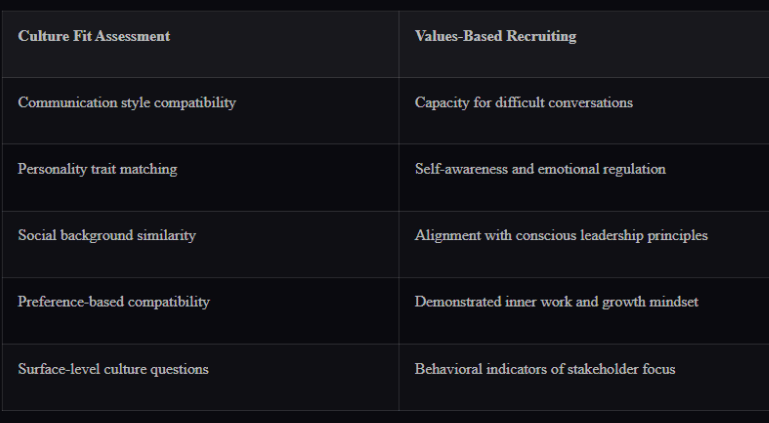Click Alignment with conscious leadership principles text
The image size is (769, 423).
pyautogui.click(x=561, y=236)
